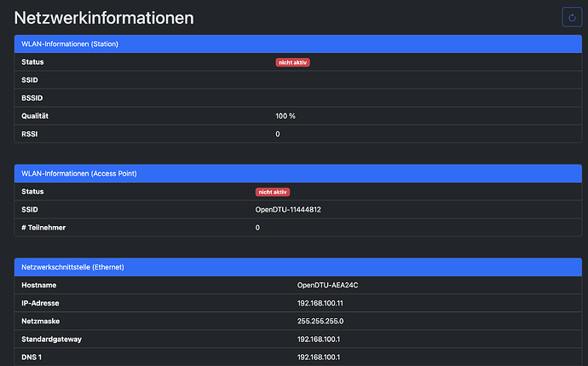This screenshot has width=588, height=366.
Task: Click the Access Point 'nicht aktiv' badge
Action: pyautogui.click(x=273, y=192)
